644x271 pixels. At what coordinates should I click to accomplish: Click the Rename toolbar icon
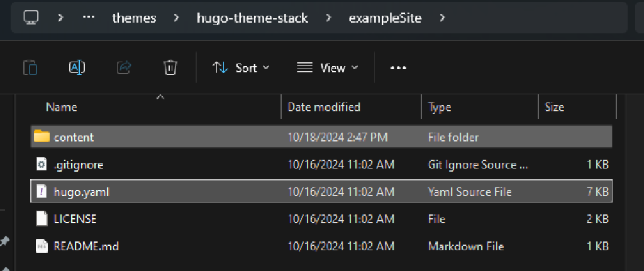pos(77,67)
